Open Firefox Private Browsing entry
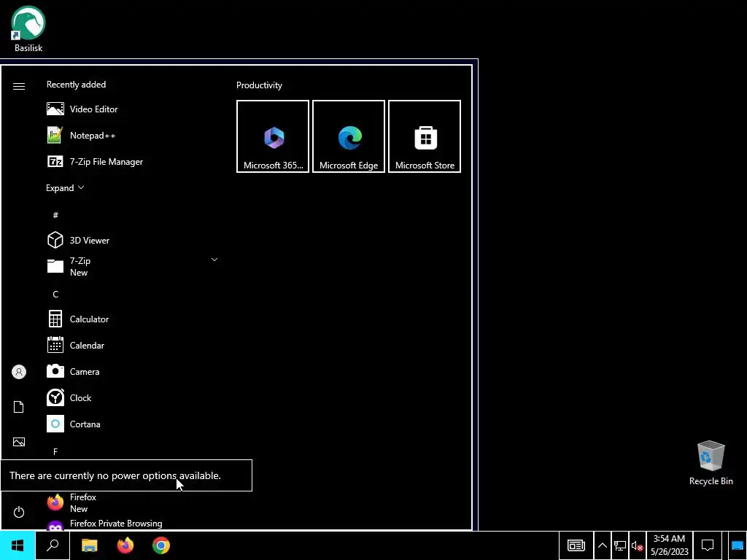The width and height of the screenshot is (747, 560). 133,524
